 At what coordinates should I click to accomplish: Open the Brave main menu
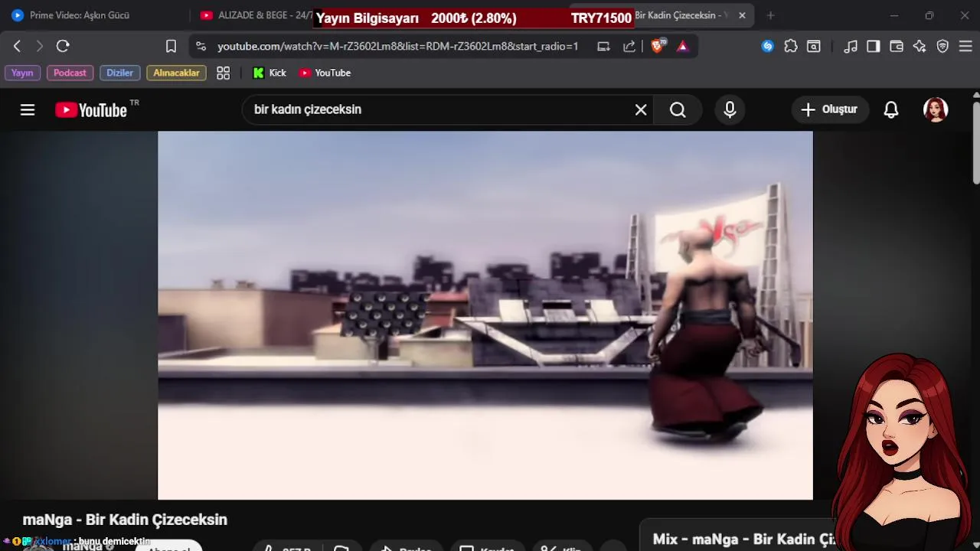[x=965, y=47]
